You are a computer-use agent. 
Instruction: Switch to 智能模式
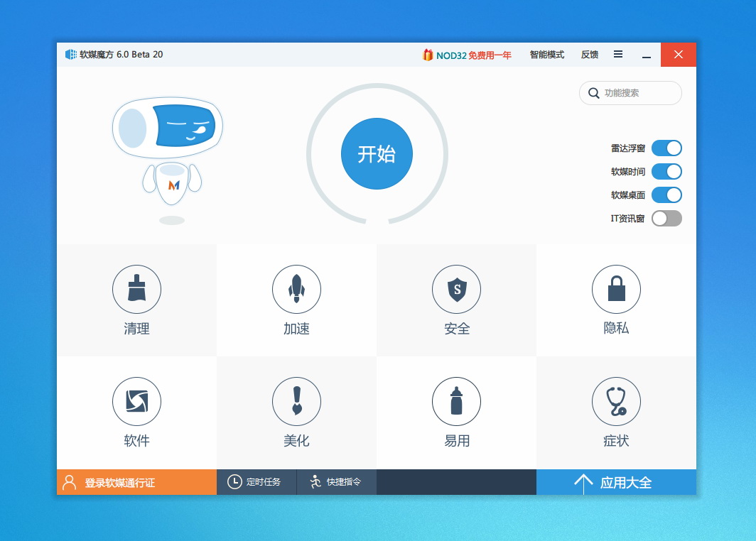point(547,55)
